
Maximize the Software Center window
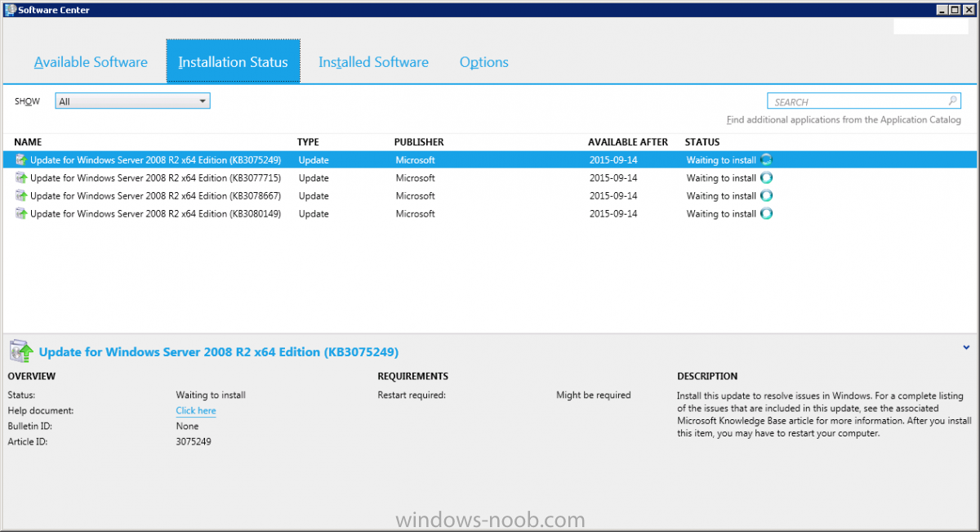coord(954,10)
